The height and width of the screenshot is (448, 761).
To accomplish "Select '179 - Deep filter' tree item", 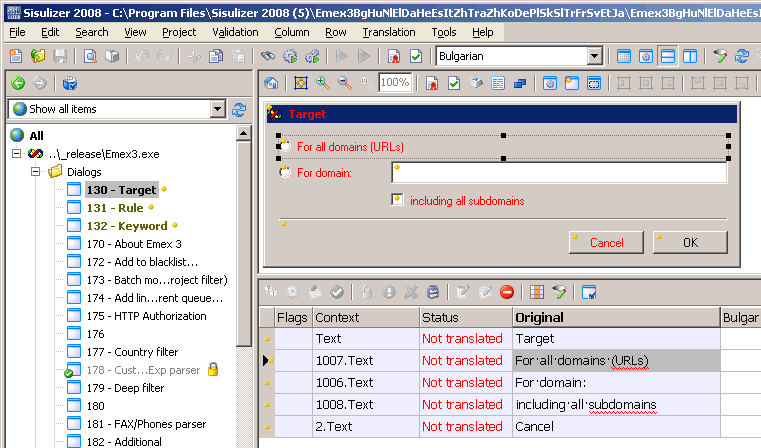I will click(125, 388).
